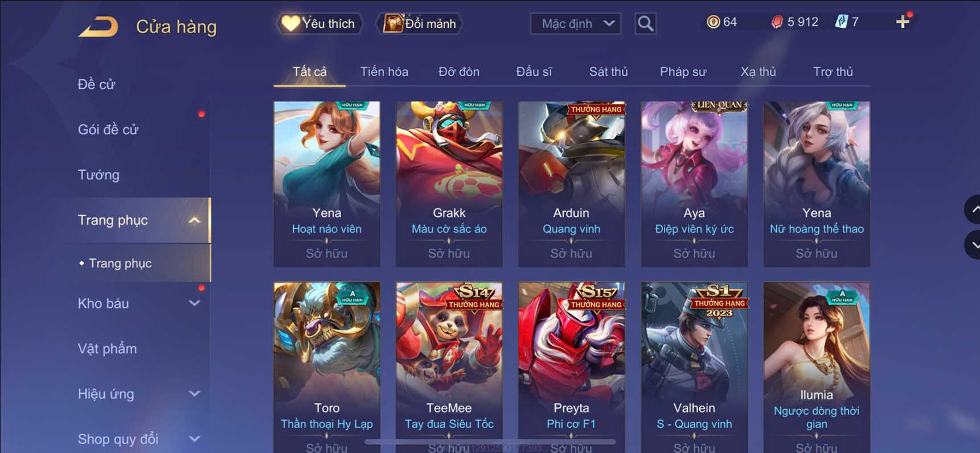Open the Grakk Màu cờ sắc áo skin
Viewport: 980px width, 453px height.
(x=449, y=184)
